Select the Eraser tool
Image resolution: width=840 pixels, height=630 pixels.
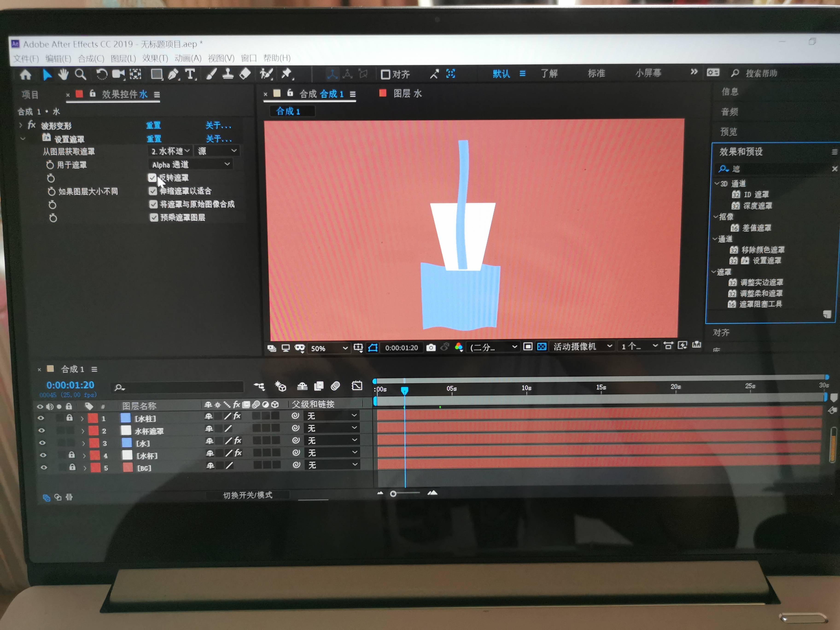[245, 74]
